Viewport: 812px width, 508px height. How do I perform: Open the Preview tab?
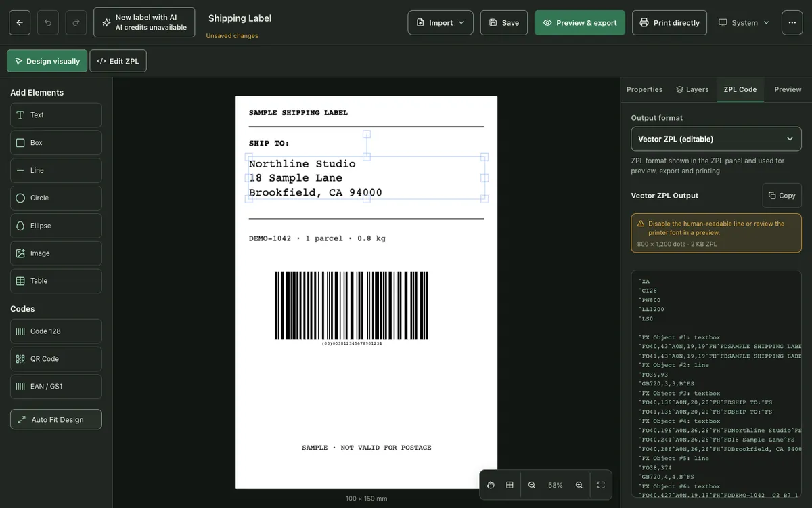coord(788,89)
